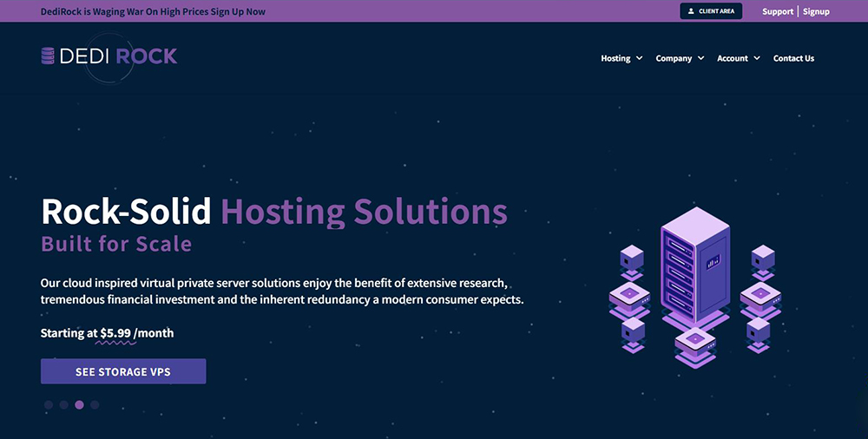
Task: Select the first carousel slide dot
Action: click(x=49, y=404)
